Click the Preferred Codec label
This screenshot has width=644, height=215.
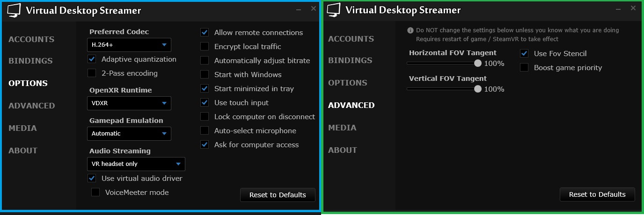click(119, 32)
